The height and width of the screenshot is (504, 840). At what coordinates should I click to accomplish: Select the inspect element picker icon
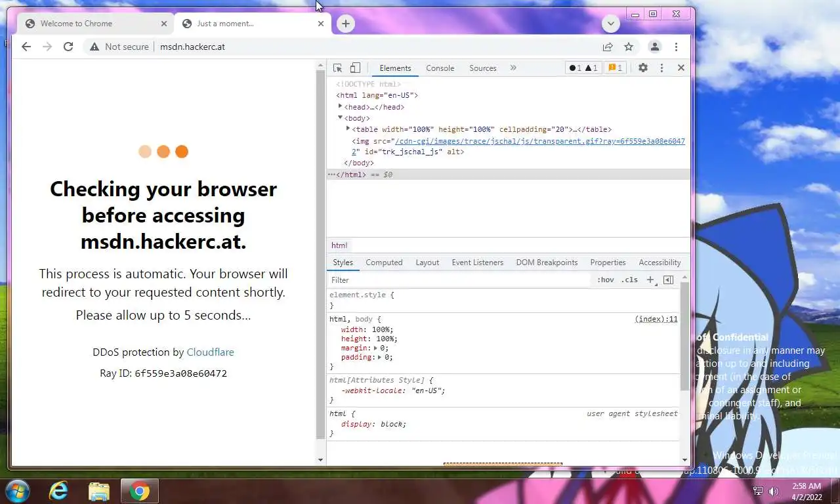pyautogui.click(x=338, y=68)
